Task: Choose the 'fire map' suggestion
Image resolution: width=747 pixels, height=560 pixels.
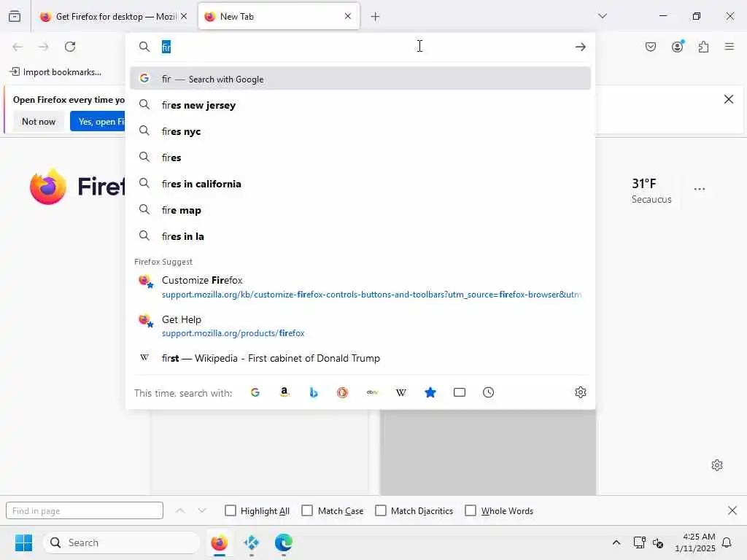Action: [x=360, y=210]
